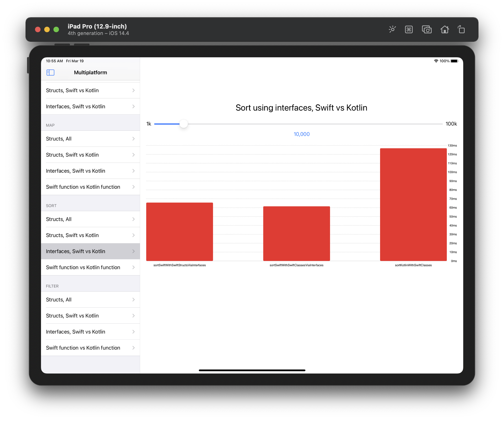Rotate the device using rotate icon
This screenshot has height=423, width=504.
pyautogui.click(x=461, y=29)
